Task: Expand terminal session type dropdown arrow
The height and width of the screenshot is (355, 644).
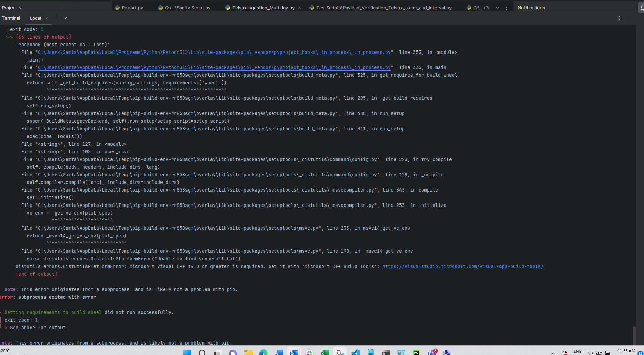Action: [x=65, y=18]
